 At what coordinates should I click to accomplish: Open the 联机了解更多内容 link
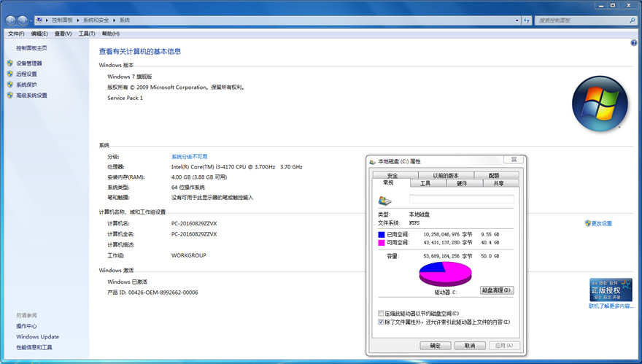tap(611, 306)
